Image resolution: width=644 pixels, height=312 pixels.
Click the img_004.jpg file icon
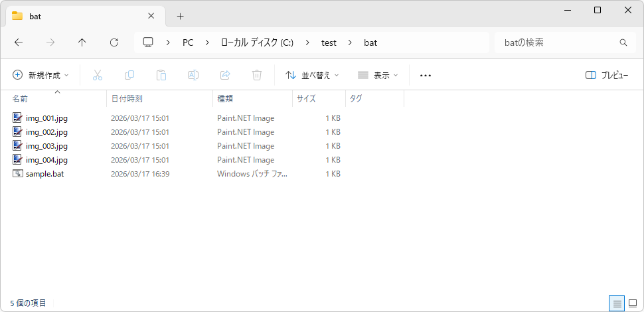17,160
